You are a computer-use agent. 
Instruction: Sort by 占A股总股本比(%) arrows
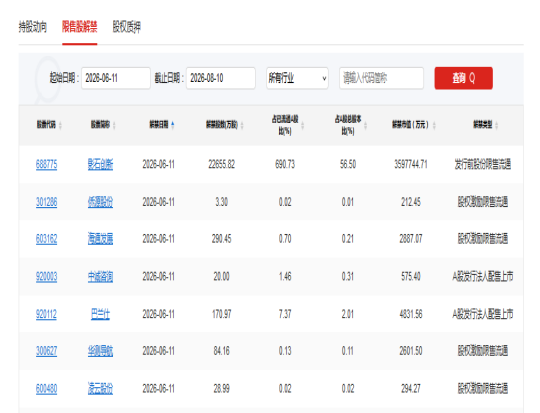pos(365,125)
